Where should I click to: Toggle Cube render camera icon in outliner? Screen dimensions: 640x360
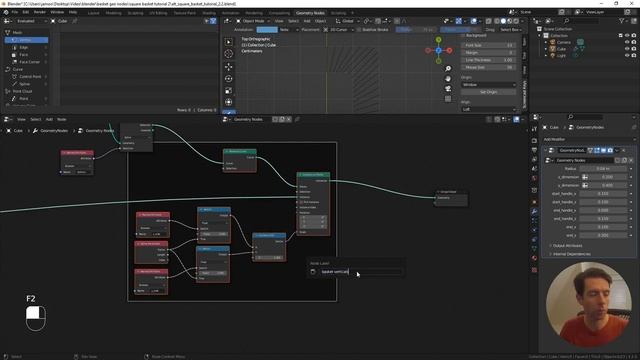tap(634, 49)
